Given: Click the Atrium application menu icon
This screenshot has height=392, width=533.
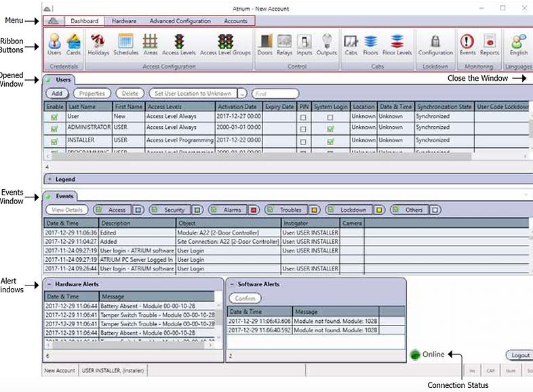Looking at the screenshot, I should pos(53,21).
